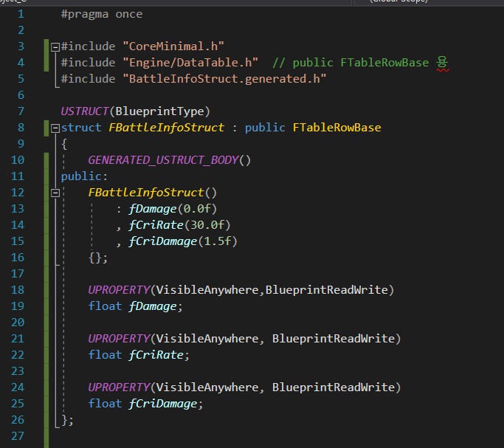This screenshot has width=504, height=448.
Task: Click VisibleAnywhere specifier on line 24
Action: 207,388
